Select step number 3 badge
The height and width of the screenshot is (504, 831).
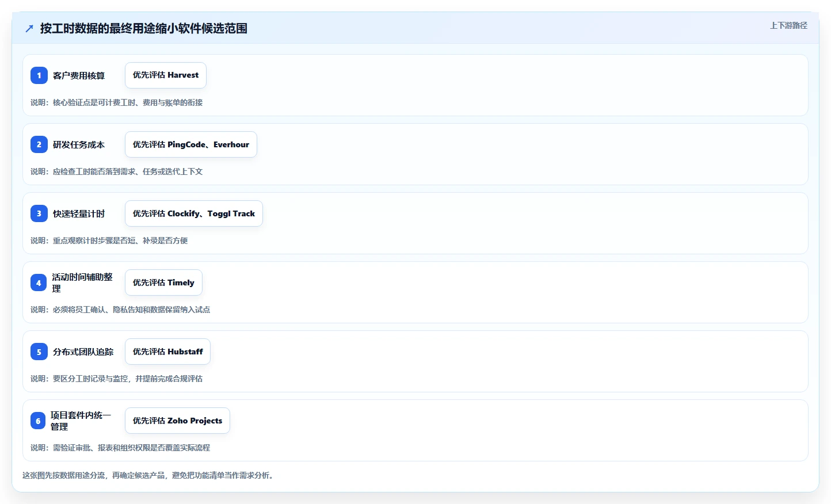39,213
